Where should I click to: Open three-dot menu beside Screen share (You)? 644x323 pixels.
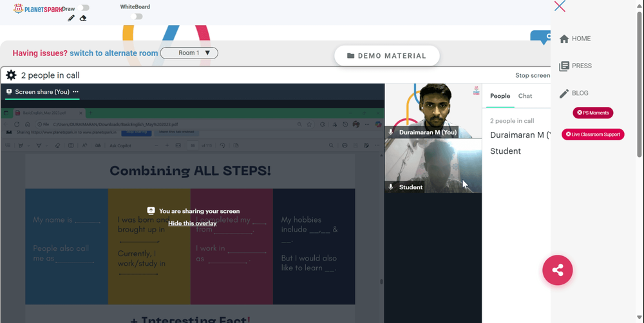tap(75, 92)
